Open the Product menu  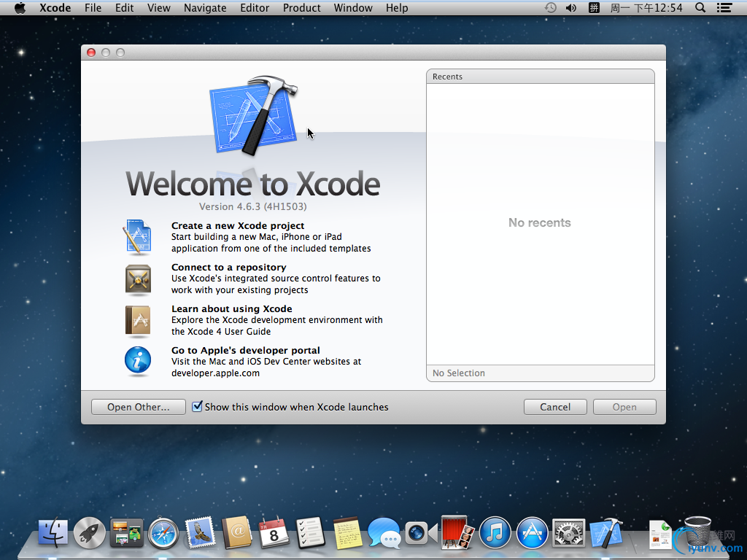click(301, 8)
